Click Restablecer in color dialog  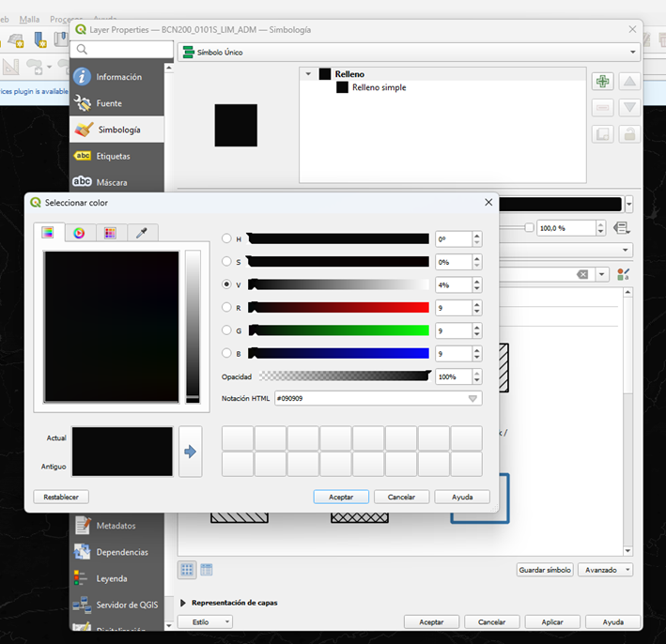[61, 497]
